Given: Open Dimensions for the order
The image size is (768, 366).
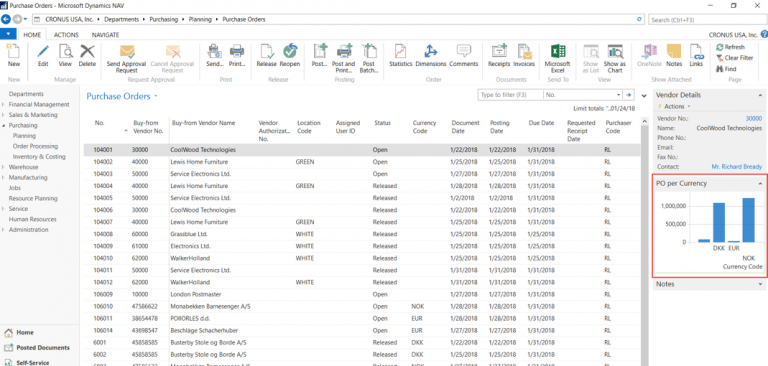Looking at the screenshot, I should coord(431,55).
